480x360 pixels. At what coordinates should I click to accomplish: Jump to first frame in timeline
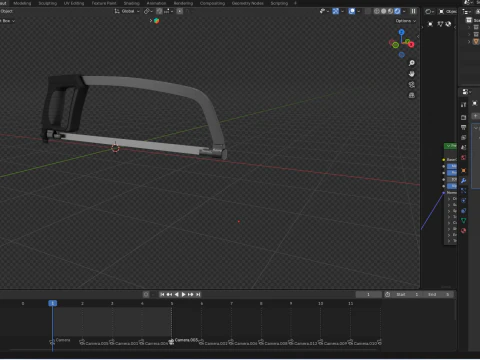[162, 294]
